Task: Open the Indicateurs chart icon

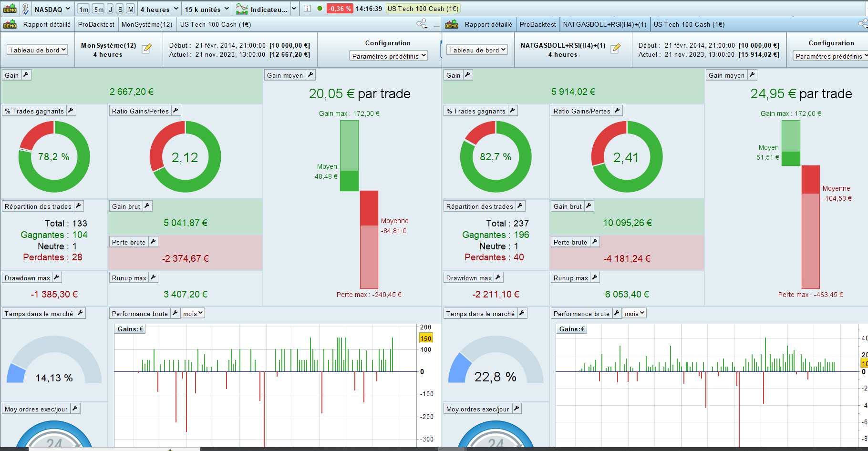Action: pyautogui.click(x=242, y=9)
